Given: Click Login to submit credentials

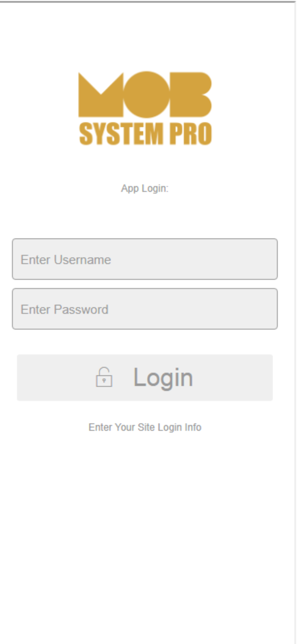Looking at the screenshot, I should pyautogui.click(x=145, y=377).
